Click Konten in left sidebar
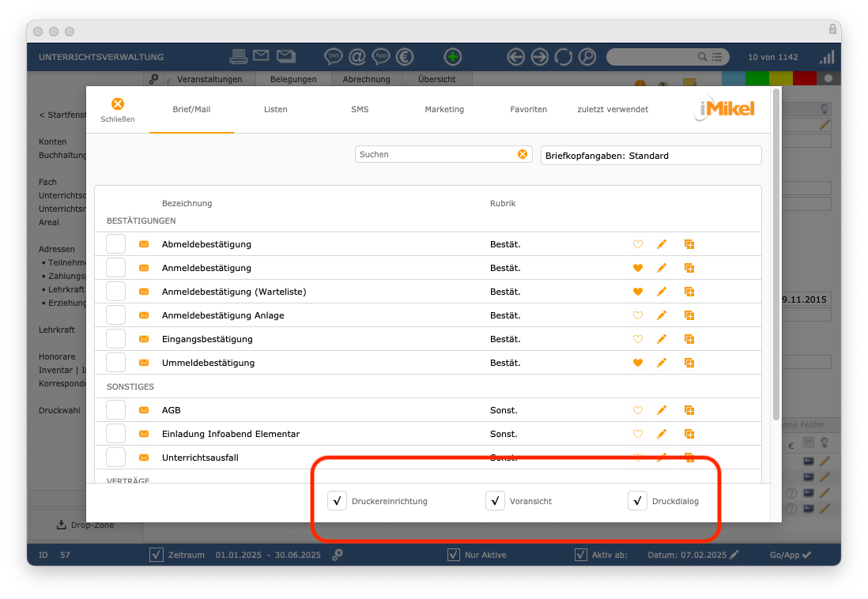 53,141
